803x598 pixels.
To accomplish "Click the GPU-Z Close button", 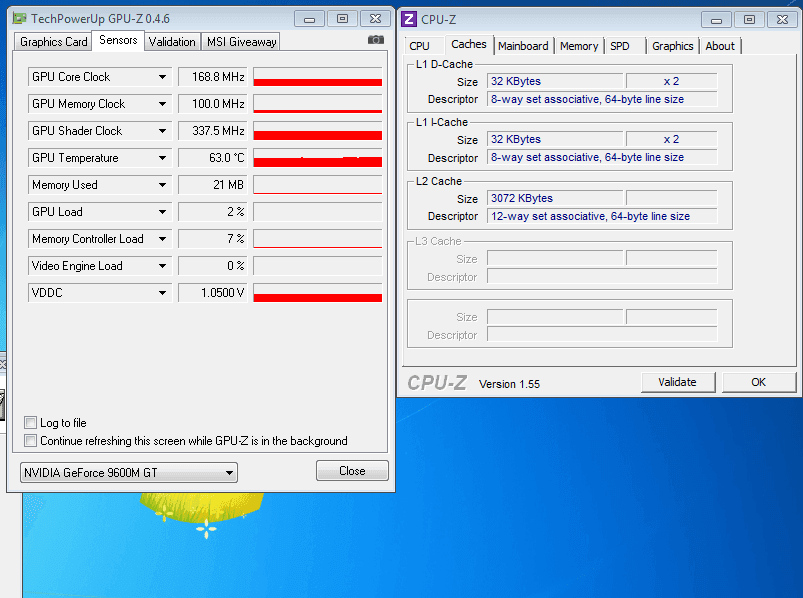I will pyautogui.click(x=352, y=471).
